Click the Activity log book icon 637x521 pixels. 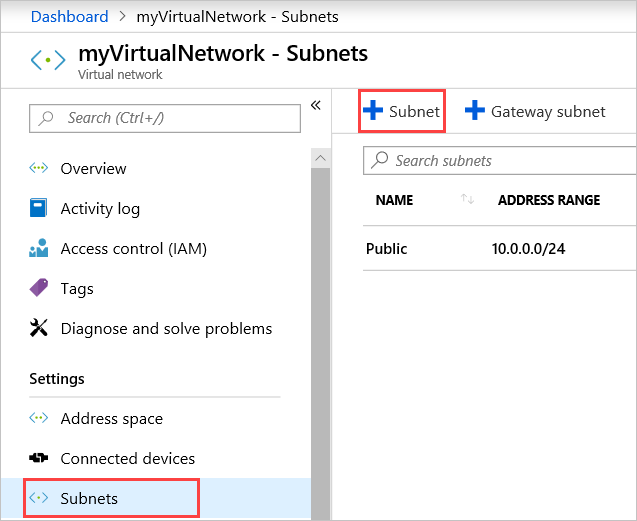[x=38, y=208]
